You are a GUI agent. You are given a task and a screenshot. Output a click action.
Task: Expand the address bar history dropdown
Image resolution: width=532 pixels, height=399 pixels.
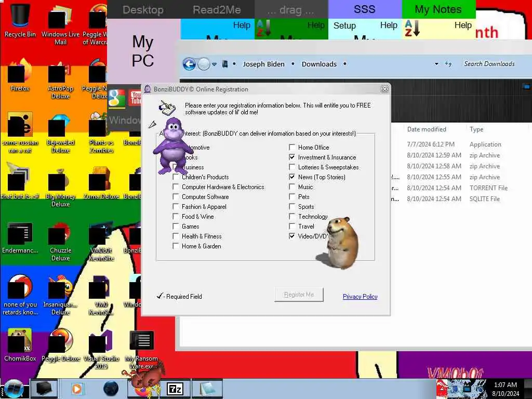(436, 64)
